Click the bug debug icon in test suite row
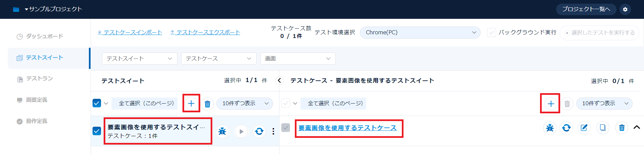This screenshot has height=154, width=644. coord(222,131)
